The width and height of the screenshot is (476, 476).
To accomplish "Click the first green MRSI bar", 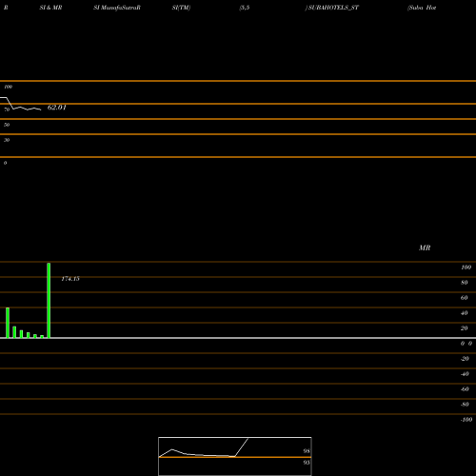I will (8, 323).
